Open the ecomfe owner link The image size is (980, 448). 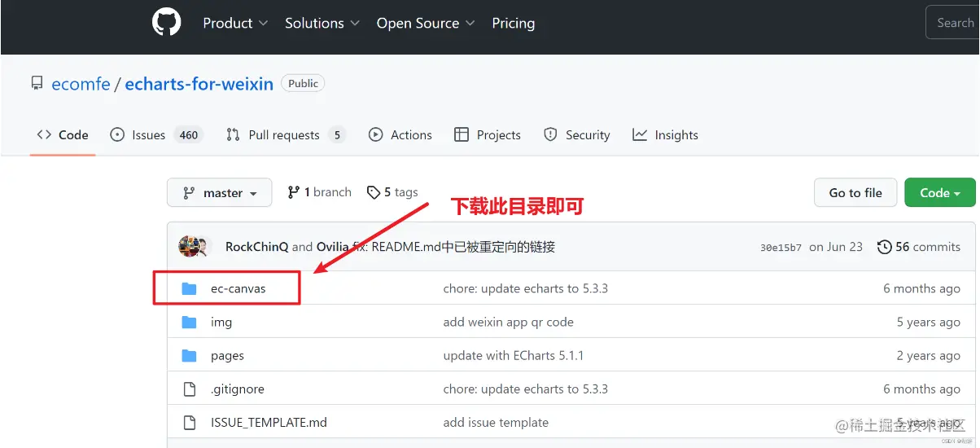(81, 84)
